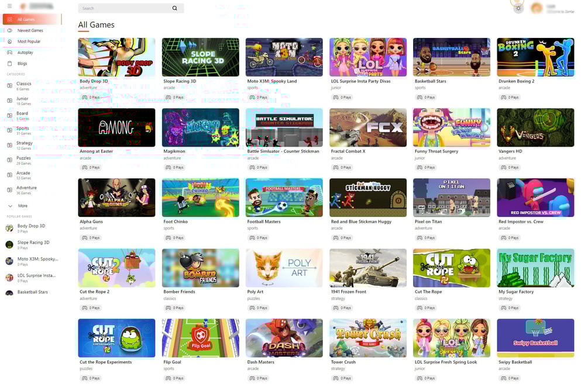Select All Games in sidebar
Screen dimensions: 588x384
pos(32,19)
